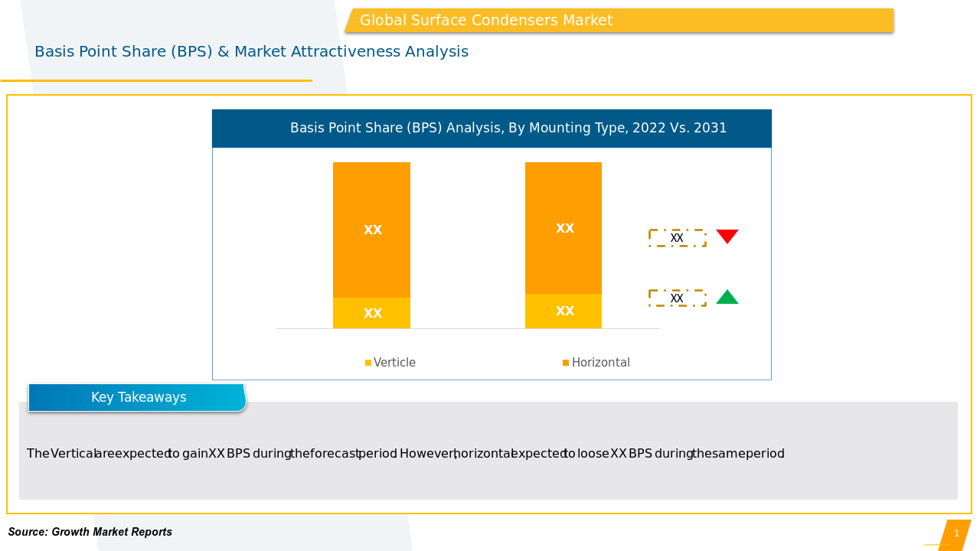Screen dimensions: 980x551
Task: Select the orange Horizontal legend marker
Action: tap(566, 363)
